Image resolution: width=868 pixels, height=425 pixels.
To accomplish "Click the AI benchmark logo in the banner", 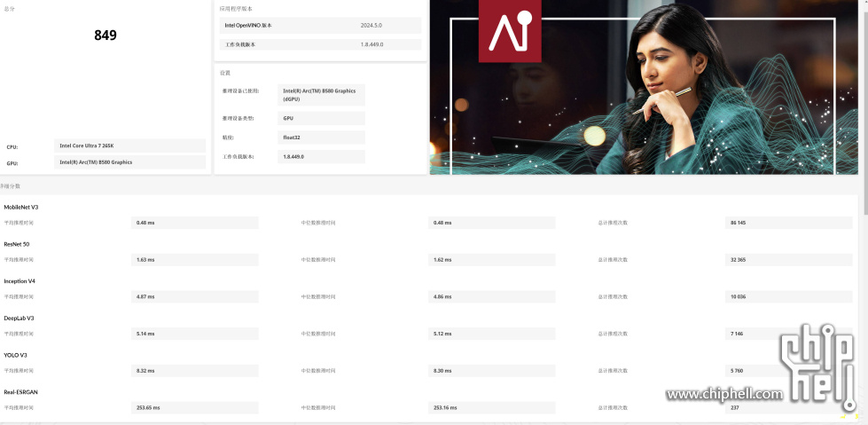I will (509, 30).
